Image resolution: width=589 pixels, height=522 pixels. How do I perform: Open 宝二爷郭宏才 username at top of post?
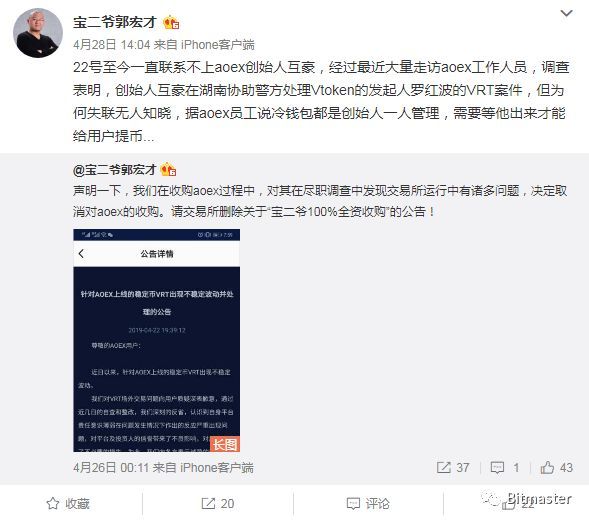point(115,23)
